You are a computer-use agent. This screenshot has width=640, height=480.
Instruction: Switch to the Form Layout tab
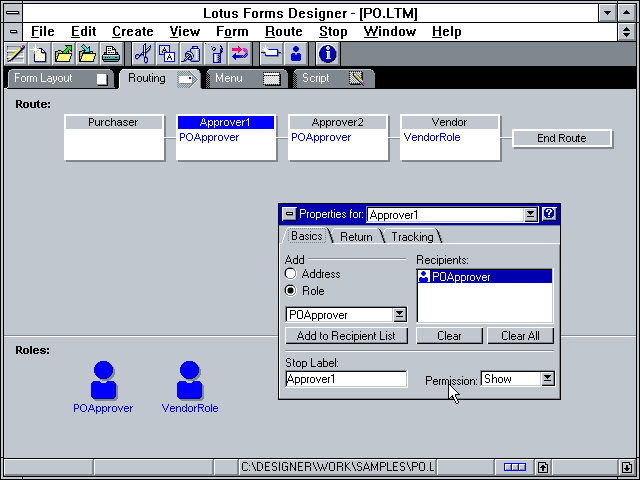click(60, 78)
